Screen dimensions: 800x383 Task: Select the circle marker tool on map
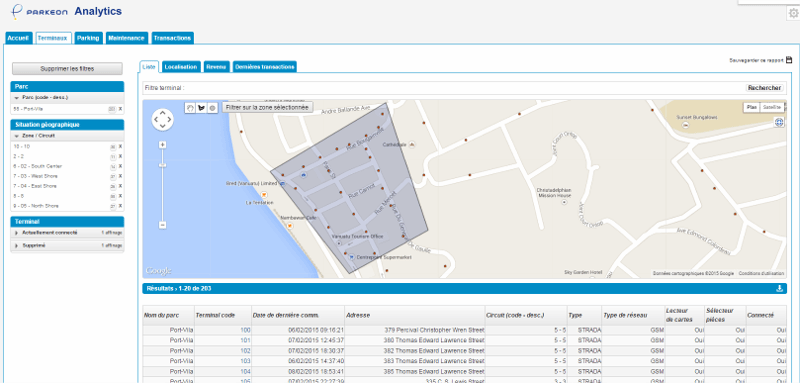(x=212, y=108)
